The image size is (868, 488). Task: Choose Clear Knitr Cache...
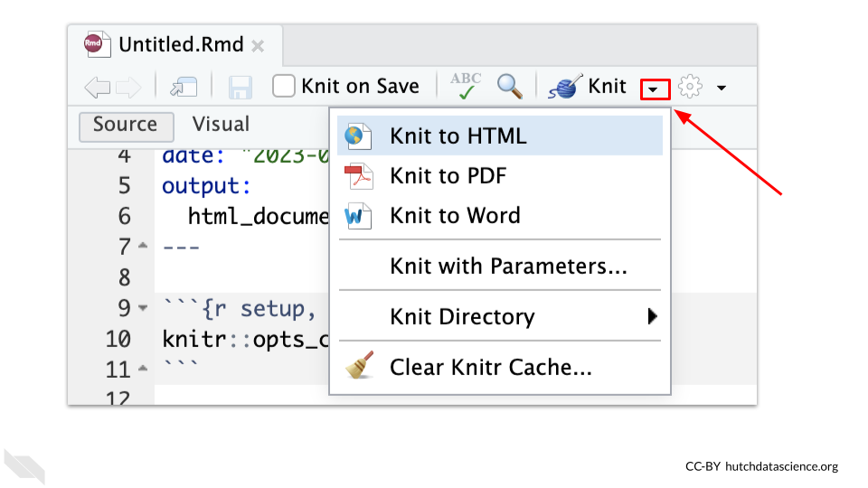pos(500,367)
